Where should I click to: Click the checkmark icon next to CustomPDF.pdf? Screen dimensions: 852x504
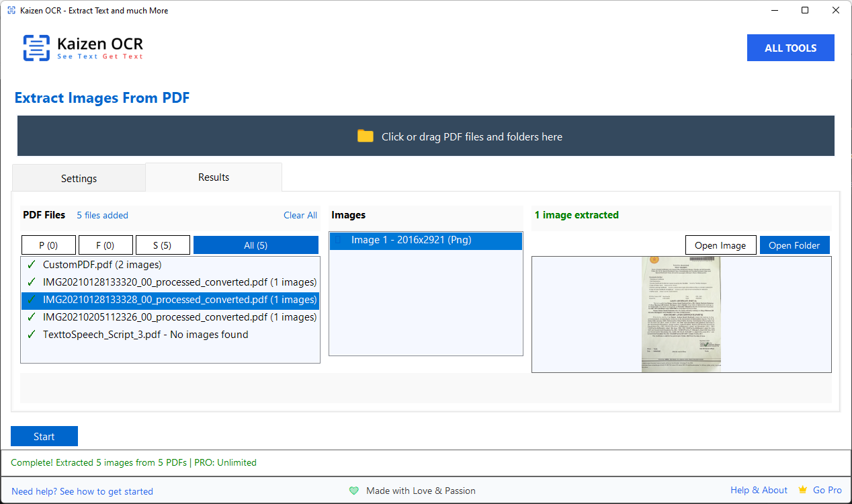[x=31, y=265]
